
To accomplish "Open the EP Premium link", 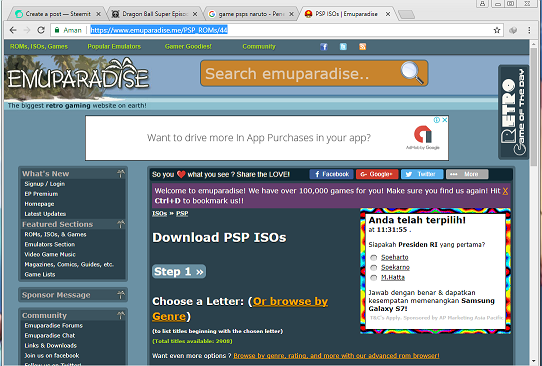I will (41, 194).
